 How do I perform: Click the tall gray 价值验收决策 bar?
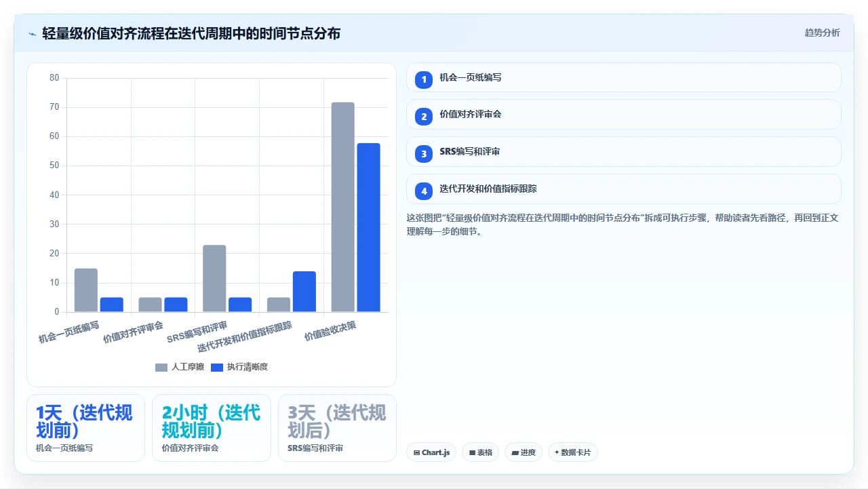343,207
